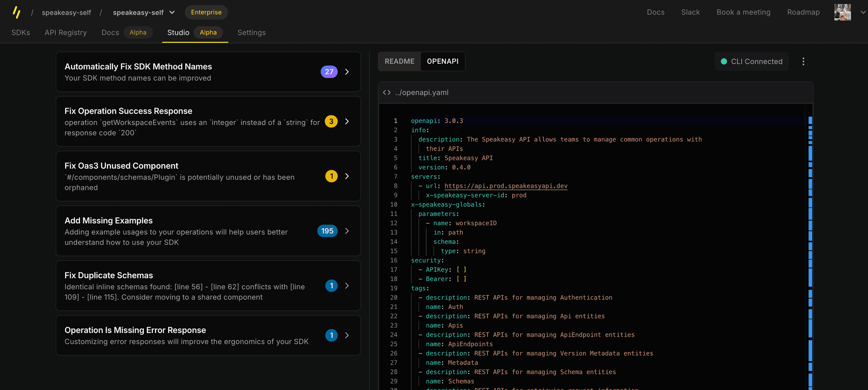Click the 195 count badge on Missing Examples
Image resolution: width=868 pixels, height=390 pixels.
pos(327,231)
